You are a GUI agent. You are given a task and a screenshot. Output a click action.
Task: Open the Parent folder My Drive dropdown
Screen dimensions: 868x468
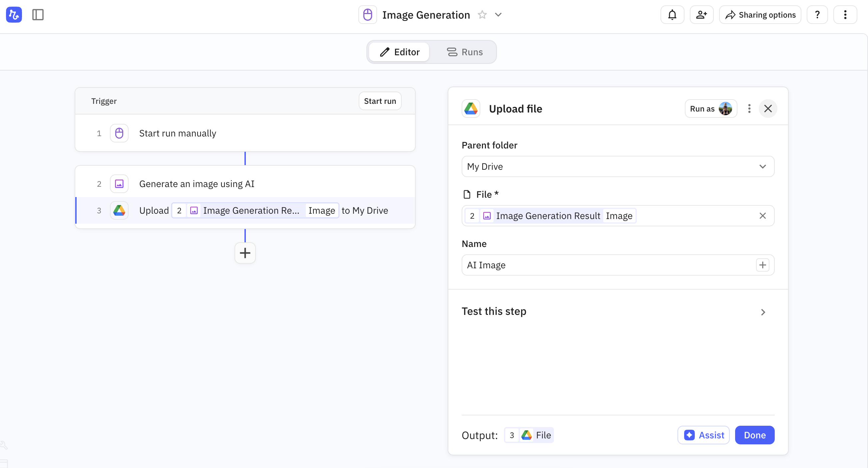tap(618, 166)
